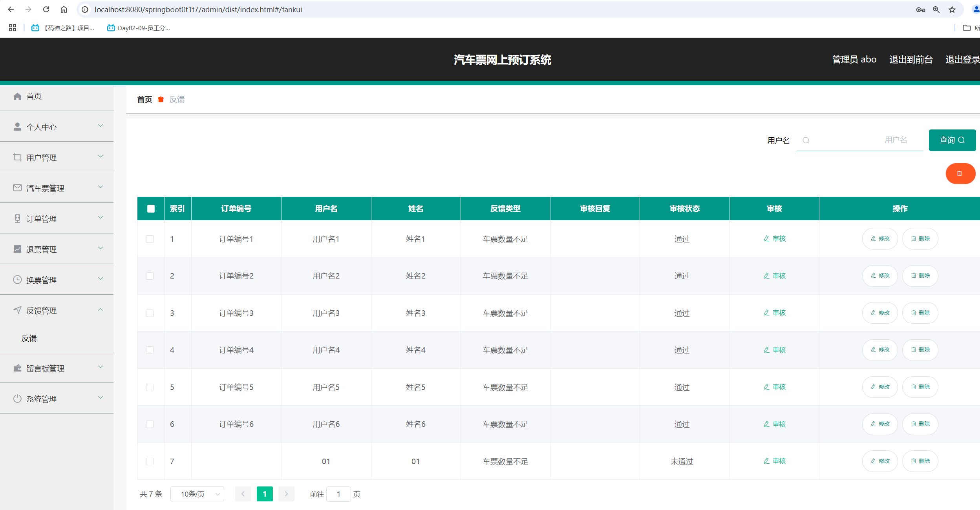Click the 退出到前台 header link
980x510 pixels.
(911, 59)
